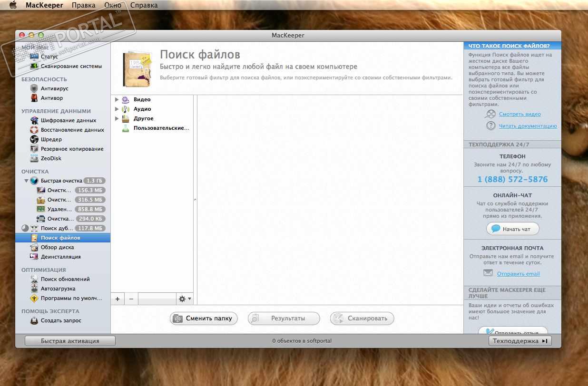Click status text 0 объектов в softportal
This screenshot has height=386, width=588.
click(x=302, y=341)
